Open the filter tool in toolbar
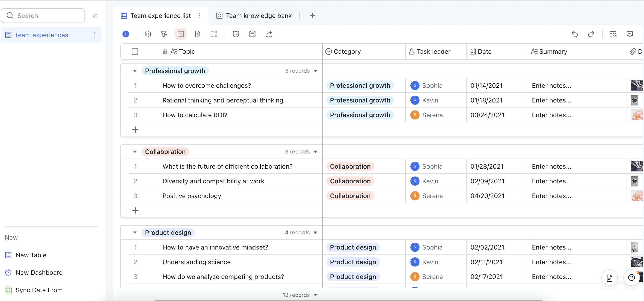 coord(164,34)
